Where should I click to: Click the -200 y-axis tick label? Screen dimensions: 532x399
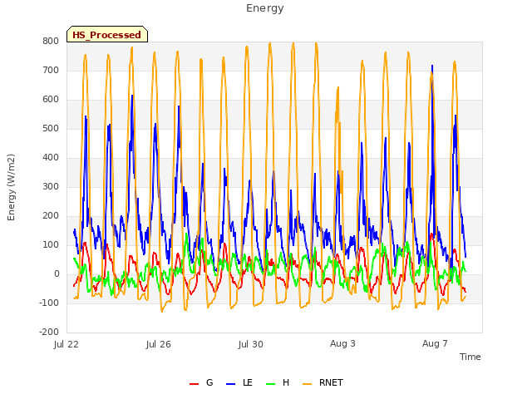coord(49,332)
